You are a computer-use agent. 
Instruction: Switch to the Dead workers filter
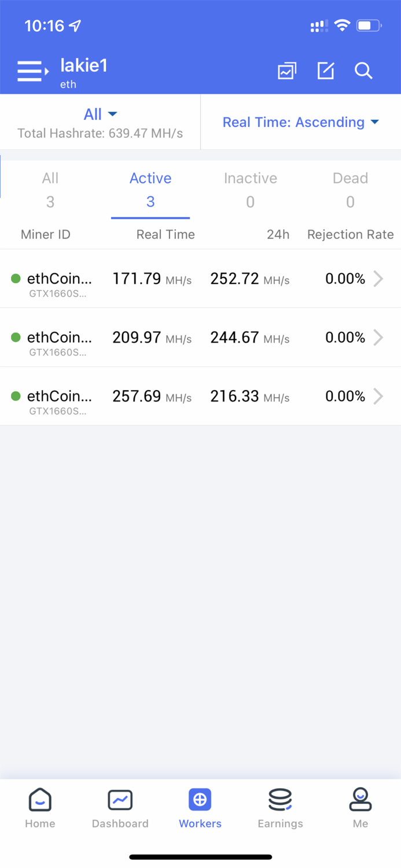pyautogui.click(x=350, y=189)
